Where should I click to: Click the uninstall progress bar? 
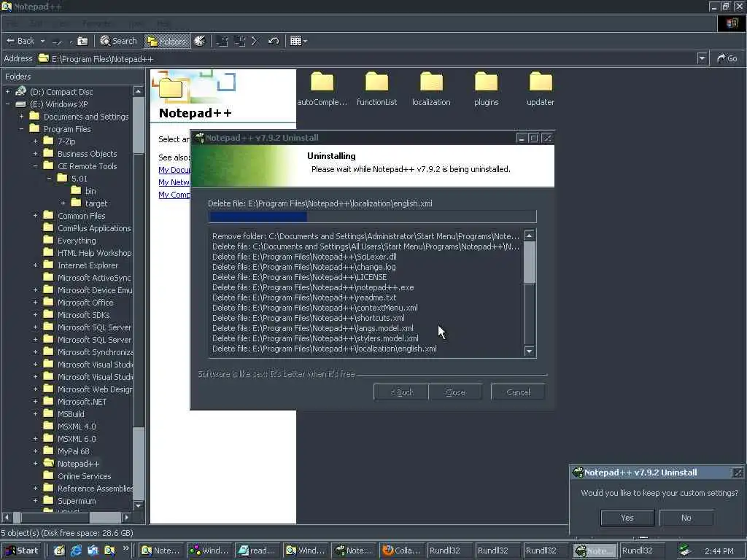click(373, 217)
